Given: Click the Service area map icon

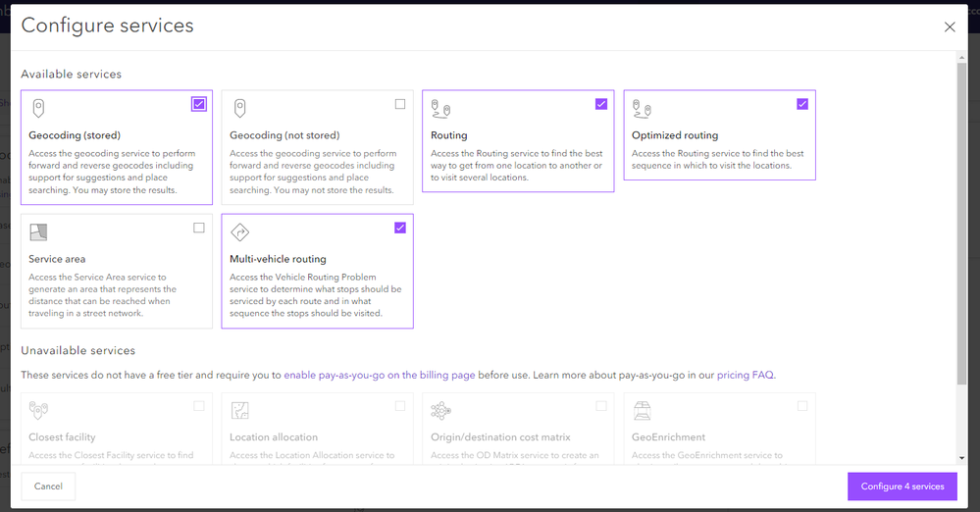Looking at the screenshot, I should pos(38,232).
